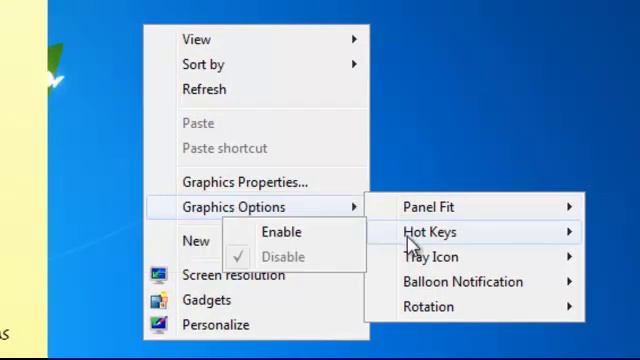Choose Enable for hot keys
The height and width of the screenshot is (360, 640).
(x=294, y=232)
